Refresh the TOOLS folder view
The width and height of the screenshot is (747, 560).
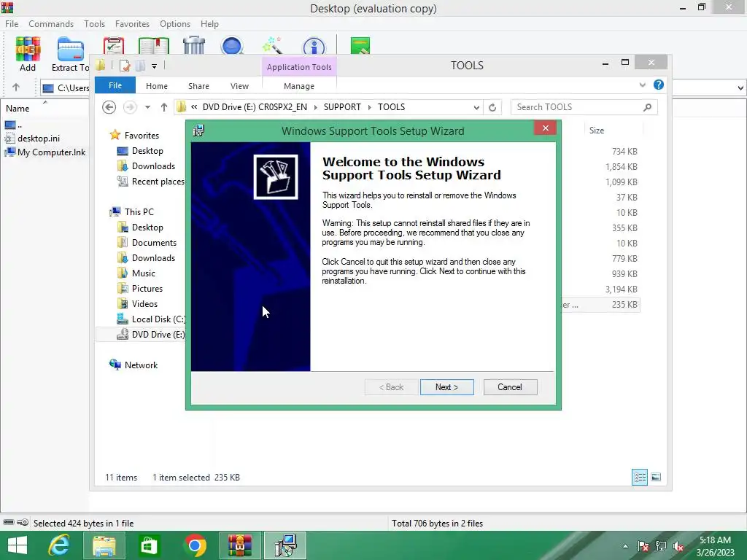tap(492, 108)
